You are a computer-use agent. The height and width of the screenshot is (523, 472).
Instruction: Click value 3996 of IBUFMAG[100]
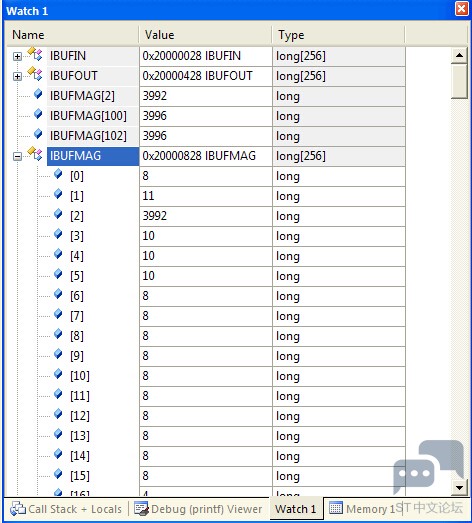205,116
